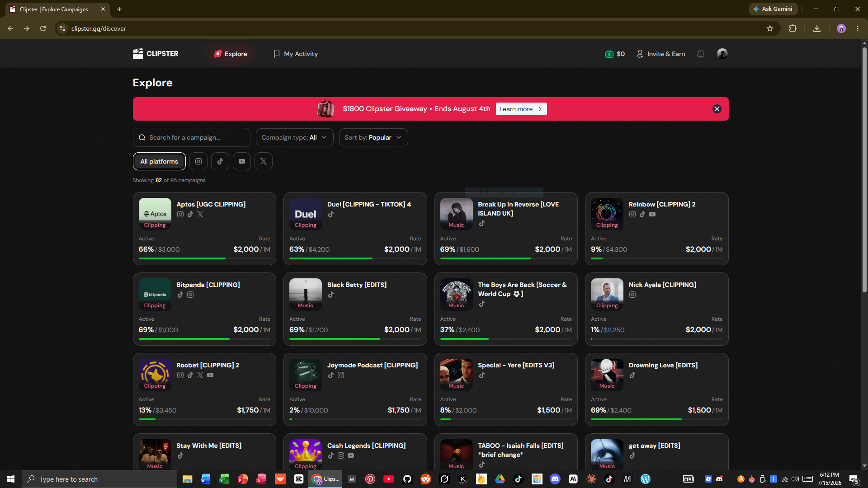Click Instagram icon on Nick Ayala card
Screen dimensions: 868x488
tap(632, 295)
